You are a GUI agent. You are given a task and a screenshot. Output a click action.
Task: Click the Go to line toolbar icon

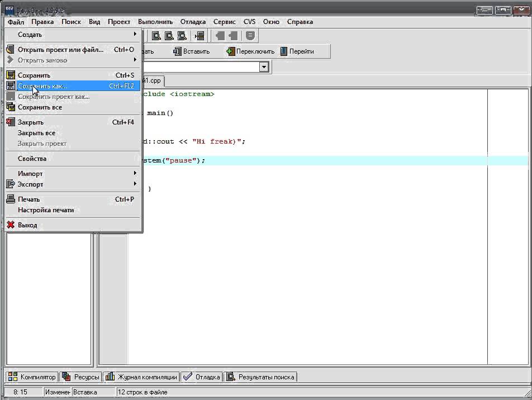pyautogui.click(x=199, y=36)
